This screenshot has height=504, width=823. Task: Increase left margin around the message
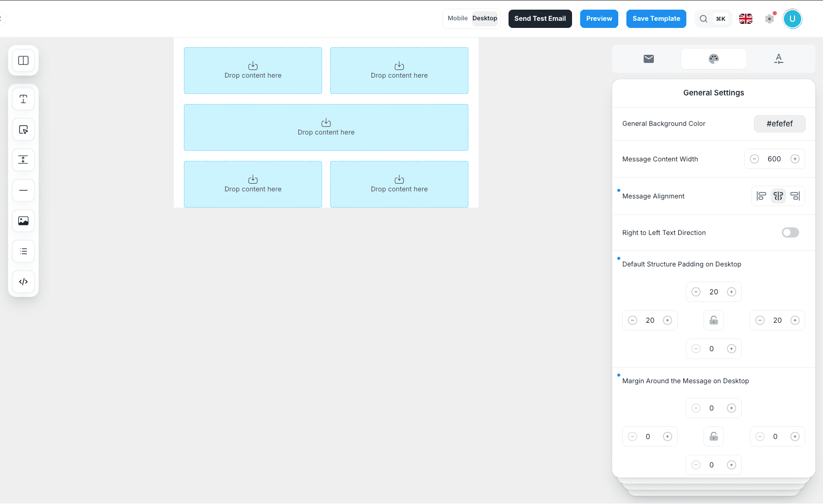[x=668, y=436]
